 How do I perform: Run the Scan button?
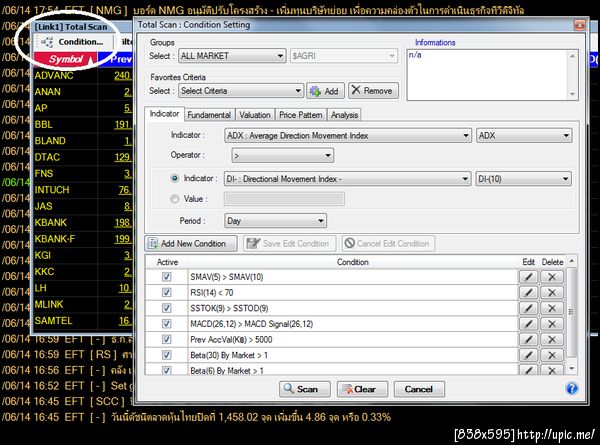pyautogui.click(x=305, y=389)
